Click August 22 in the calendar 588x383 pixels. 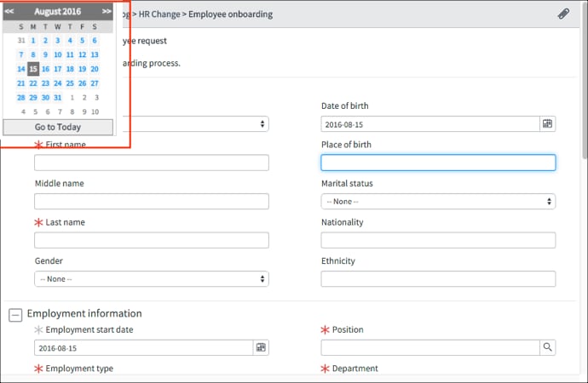coord(33,83)
